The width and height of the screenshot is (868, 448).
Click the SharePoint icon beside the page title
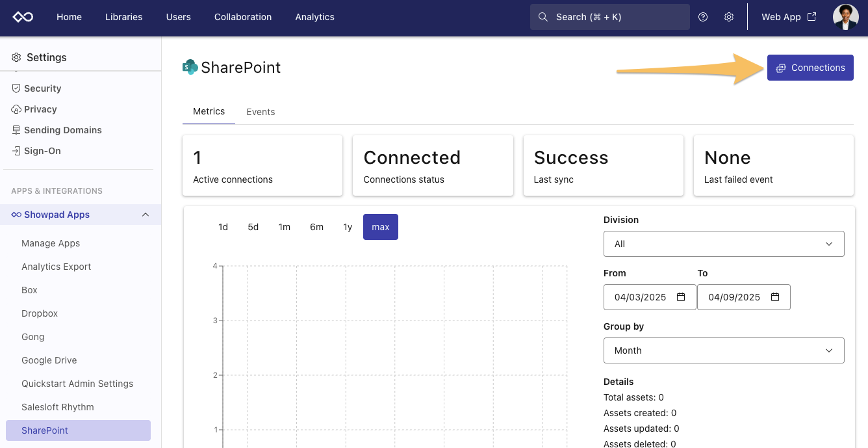(189, 67)
